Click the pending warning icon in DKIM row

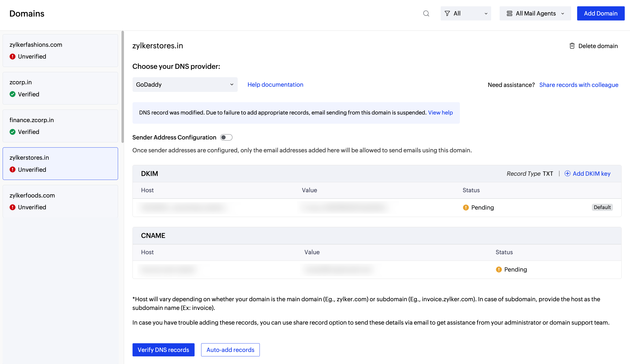(x=466, y=207)
